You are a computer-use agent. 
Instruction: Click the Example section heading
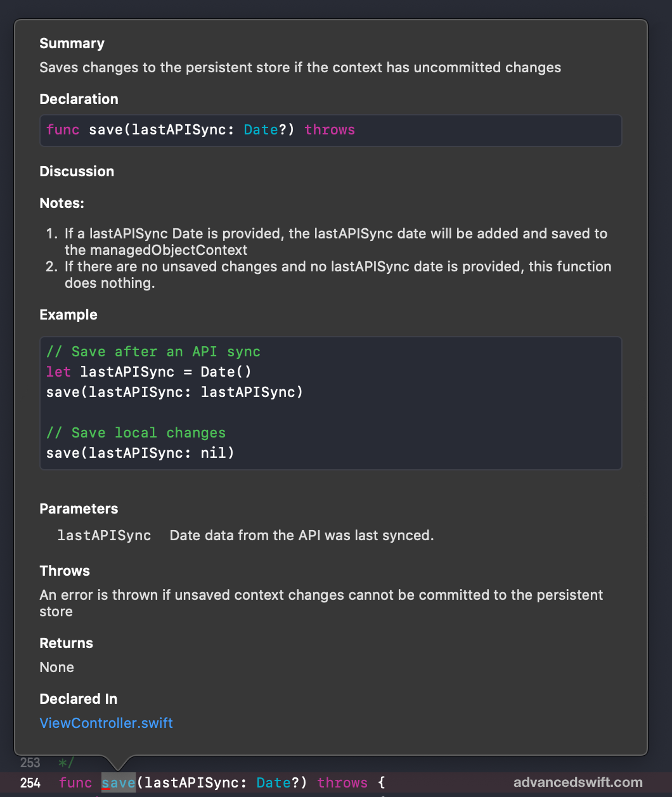tap(68, 314)
